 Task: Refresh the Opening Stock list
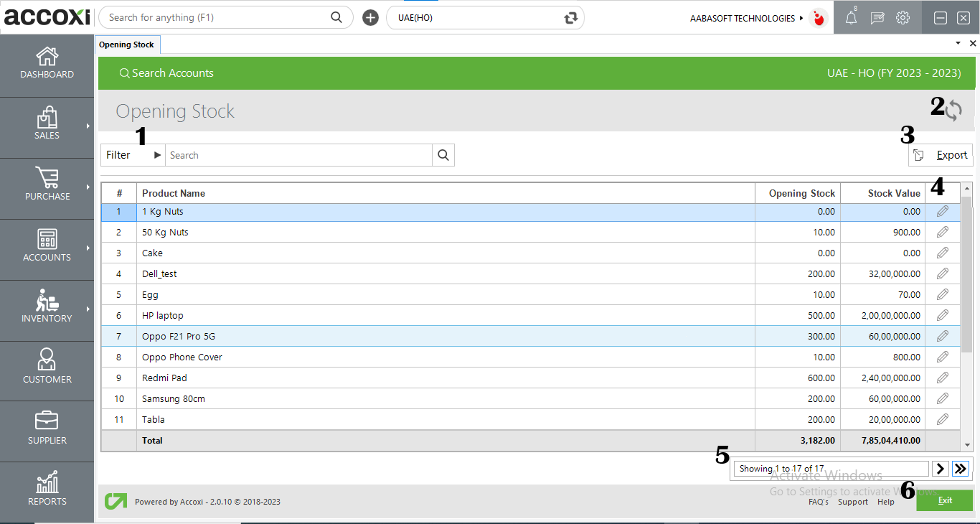point(954,111)
